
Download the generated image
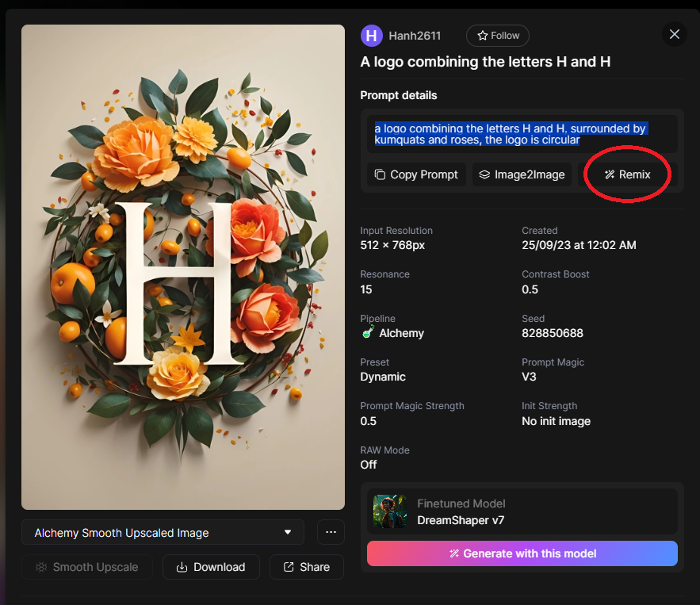tap(211, 567)
